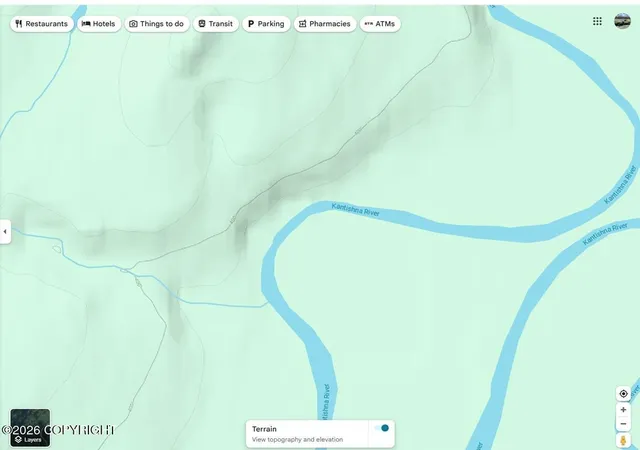
Task: Open the Google account profile picture
Action: (622, 21)
